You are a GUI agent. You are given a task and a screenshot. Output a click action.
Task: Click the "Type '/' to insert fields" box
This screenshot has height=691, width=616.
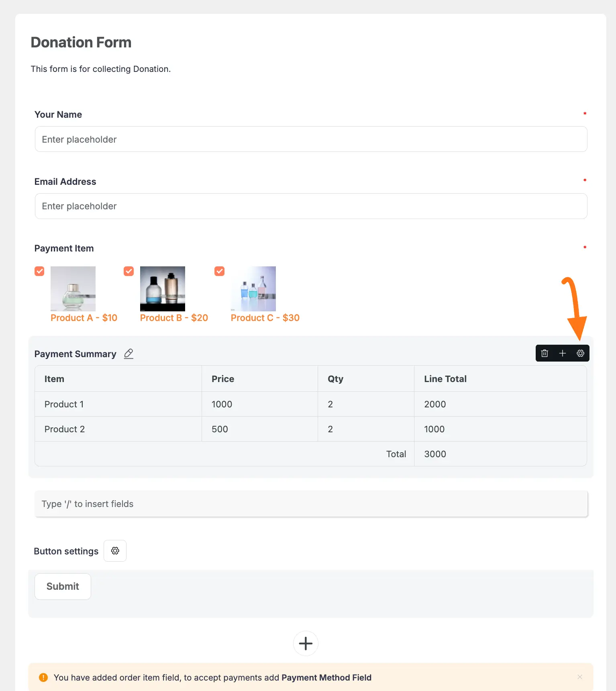click(311, 504)
